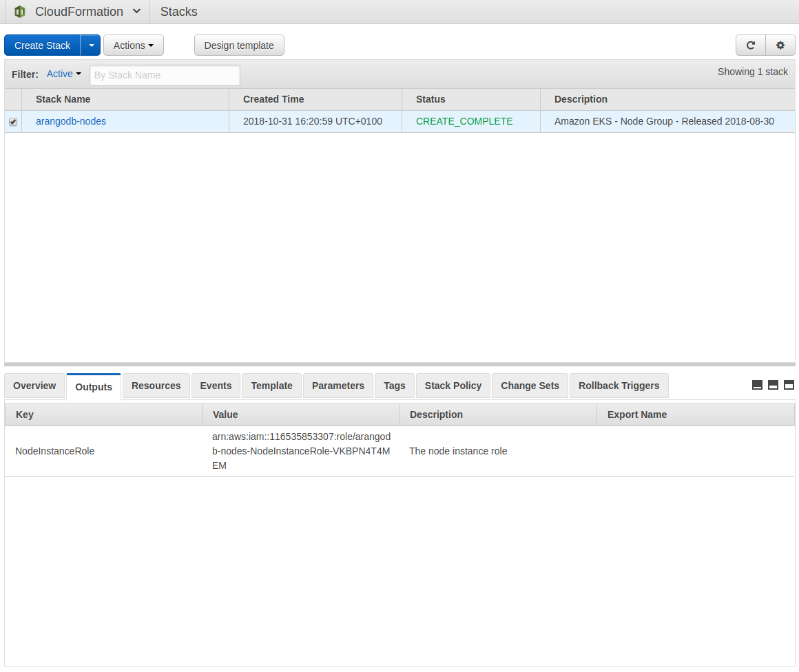
Task: Maximize the details pane with the last layout icon
Action: [789, 385]
